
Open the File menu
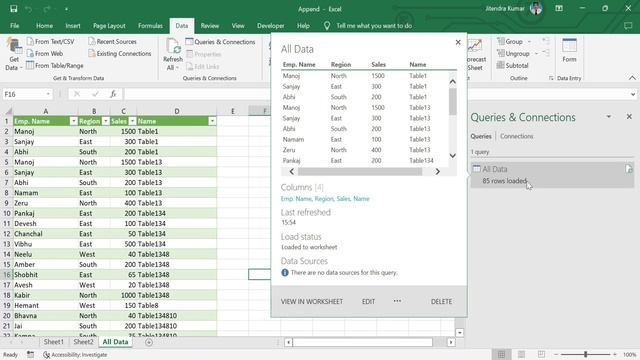15,26
